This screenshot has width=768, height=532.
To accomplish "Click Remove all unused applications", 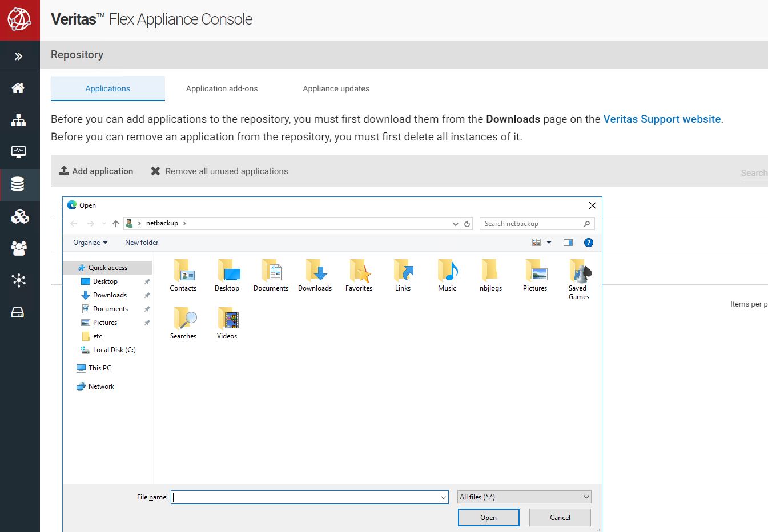I will (219, 171).
